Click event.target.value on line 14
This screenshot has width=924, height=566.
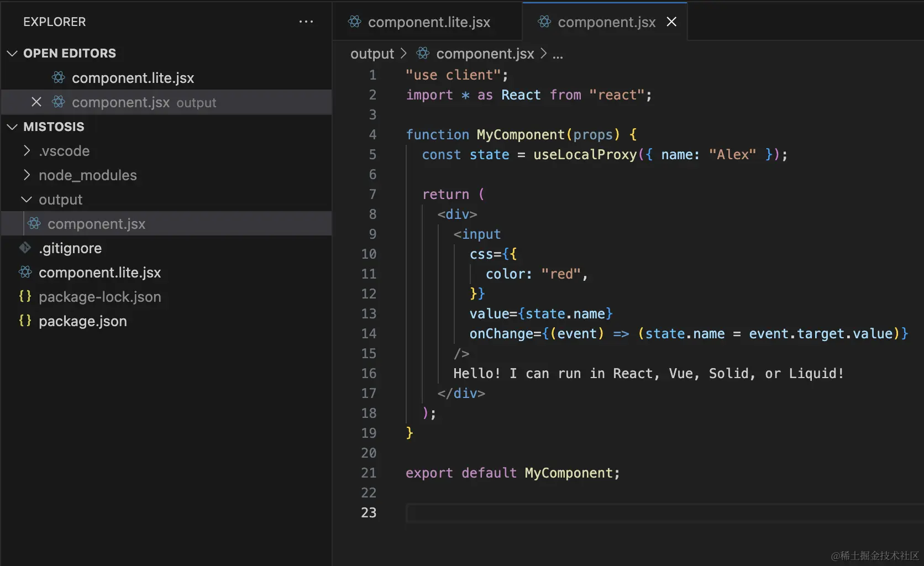pyautogui.click(x=821, y=333)
